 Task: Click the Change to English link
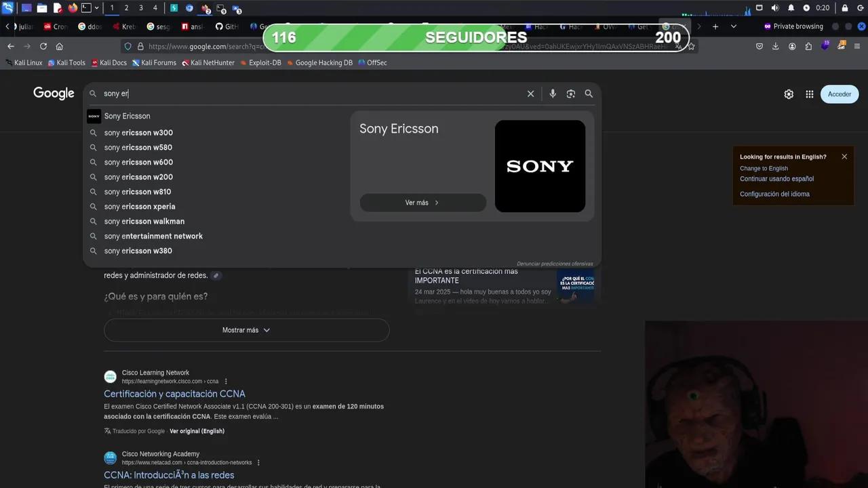[764, 168]
